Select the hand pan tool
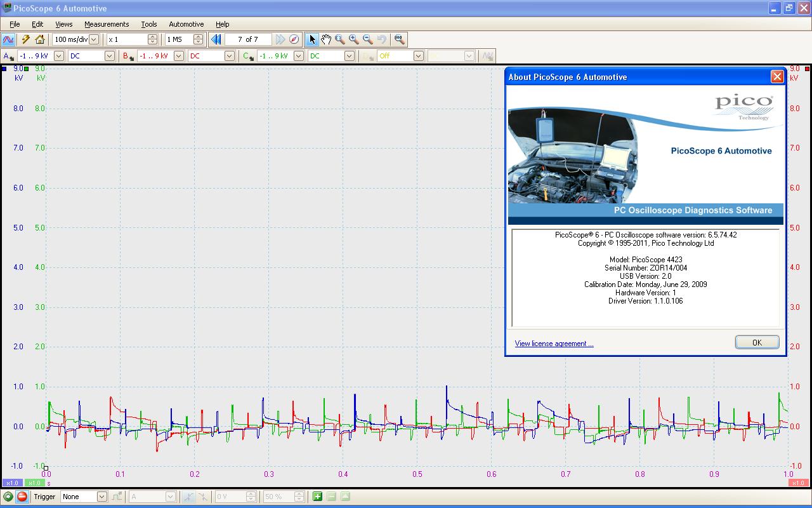This screenshot has height=508, width=812. coord(326,39)
